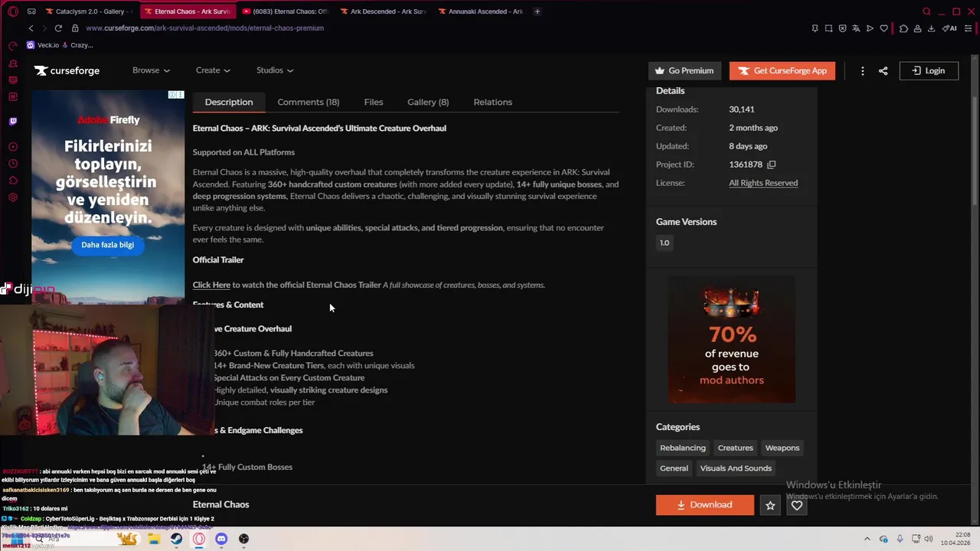Screen dimensions: 980x551
Task: Select the Visuals And Sounds category tag
Action: (x=736, y=468)
